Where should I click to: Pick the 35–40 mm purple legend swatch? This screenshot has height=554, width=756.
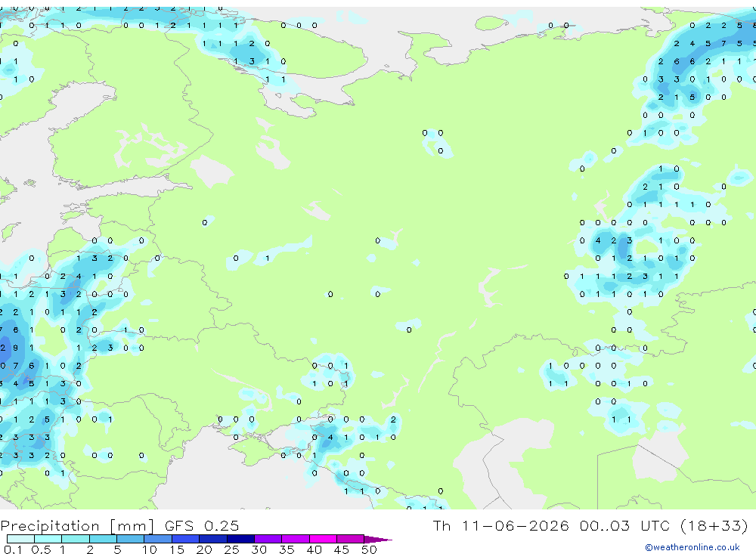(296, 539)
